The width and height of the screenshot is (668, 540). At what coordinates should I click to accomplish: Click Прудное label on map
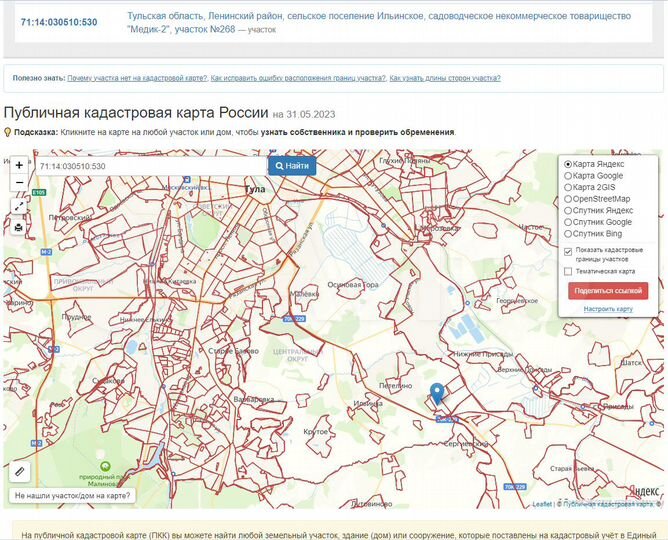76,316
